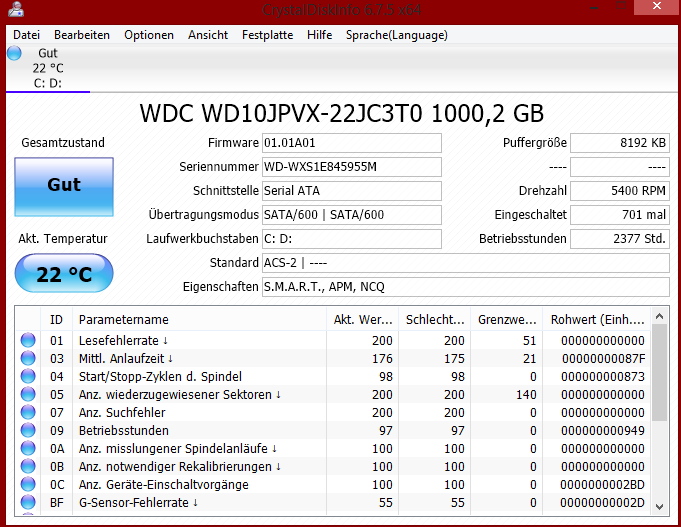
Task: Select the Lesefehlerrate parameter name
Action: tap(123, 341)
